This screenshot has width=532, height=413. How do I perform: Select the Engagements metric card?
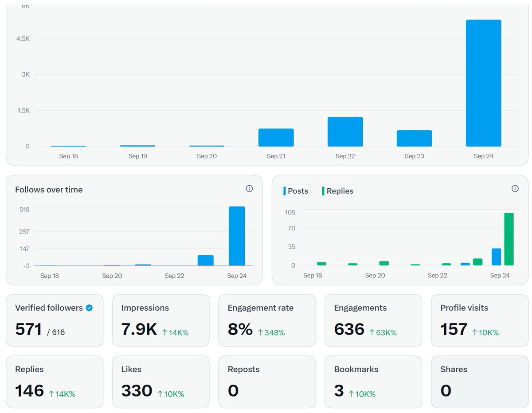click(374, 320)
